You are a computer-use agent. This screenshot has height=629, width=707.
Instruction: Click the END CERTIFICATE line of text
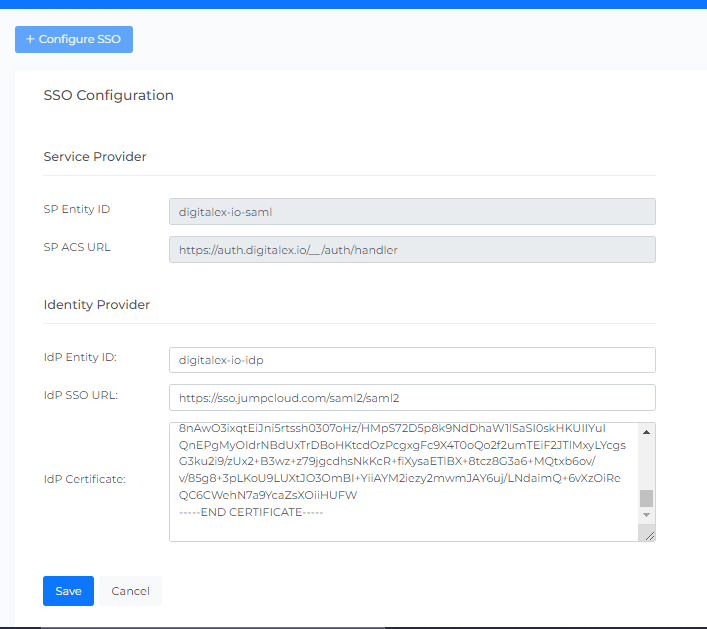pos(251,512)
